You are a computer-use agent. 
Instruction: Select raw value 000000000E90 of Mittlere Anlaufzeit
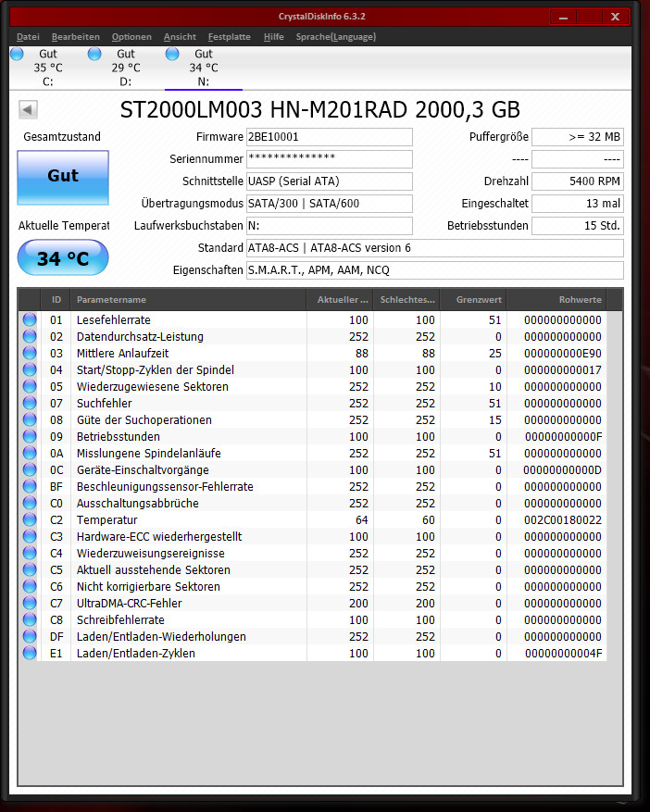[x=562, y=353]
